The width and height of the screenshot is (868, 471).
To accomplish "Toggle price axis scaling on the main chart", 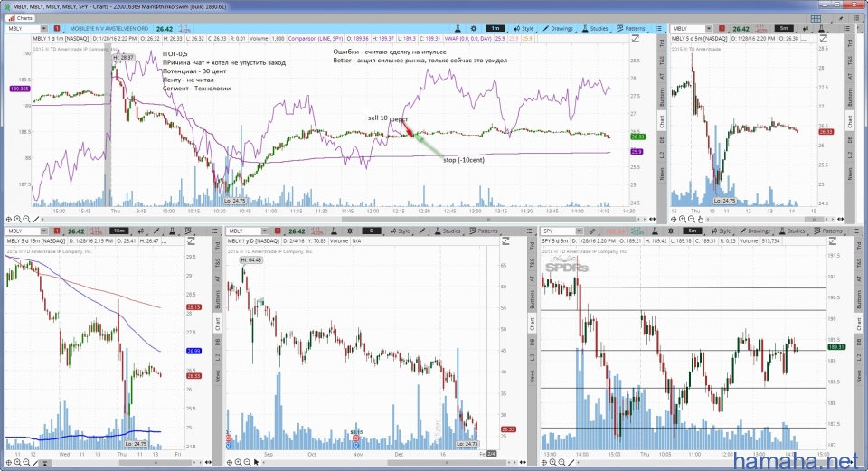I will (x=636, y=39).
